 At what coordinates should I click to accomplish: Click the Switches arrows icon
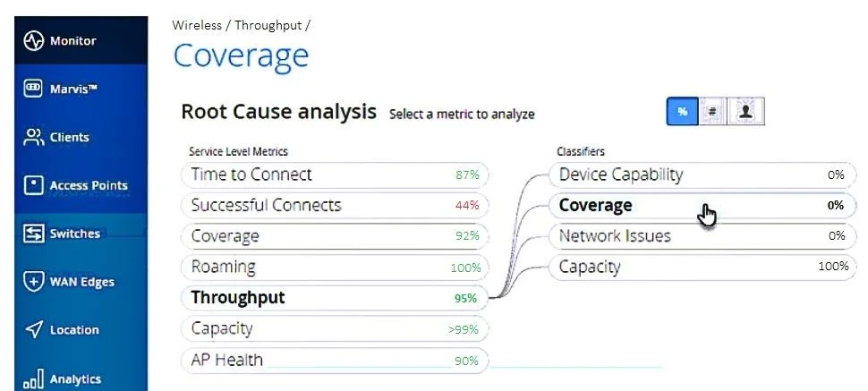[34, 234]
